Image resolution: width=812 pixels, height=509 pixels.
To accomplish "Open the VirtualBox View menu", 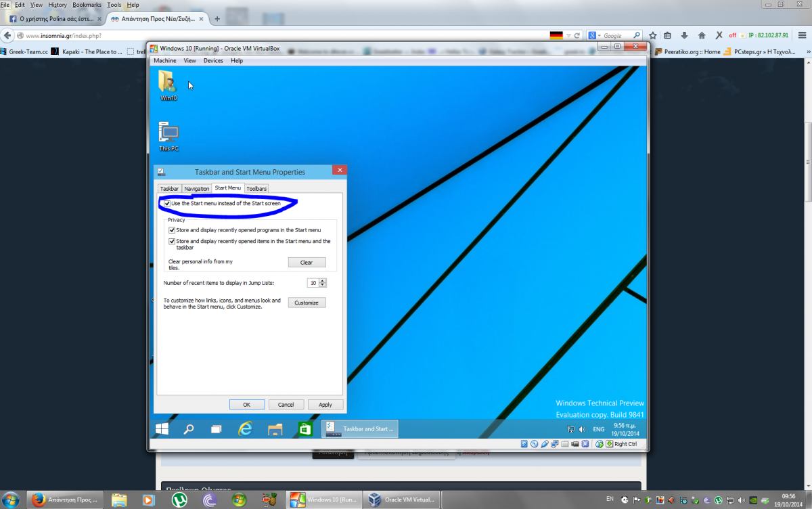I will 190,60.
